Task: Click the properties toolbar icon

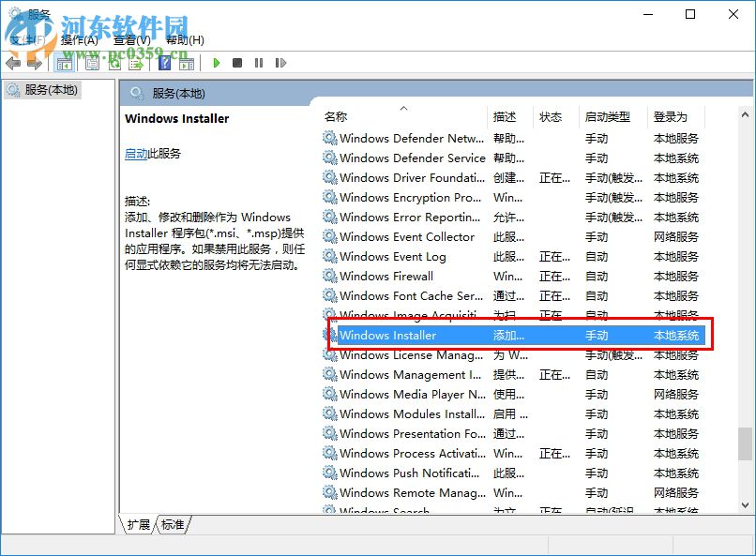Action: [x=92, y=63]
